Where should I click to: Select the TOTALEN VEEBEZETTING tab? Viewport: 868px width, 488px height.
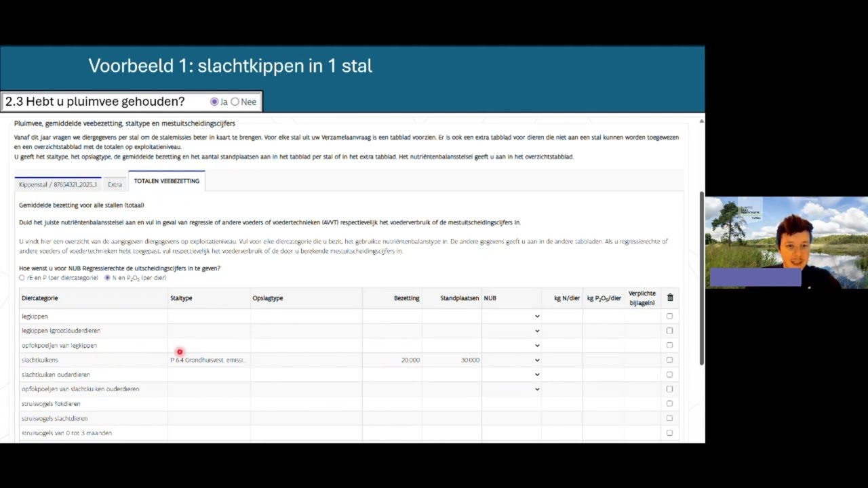(x=166, y=181)
